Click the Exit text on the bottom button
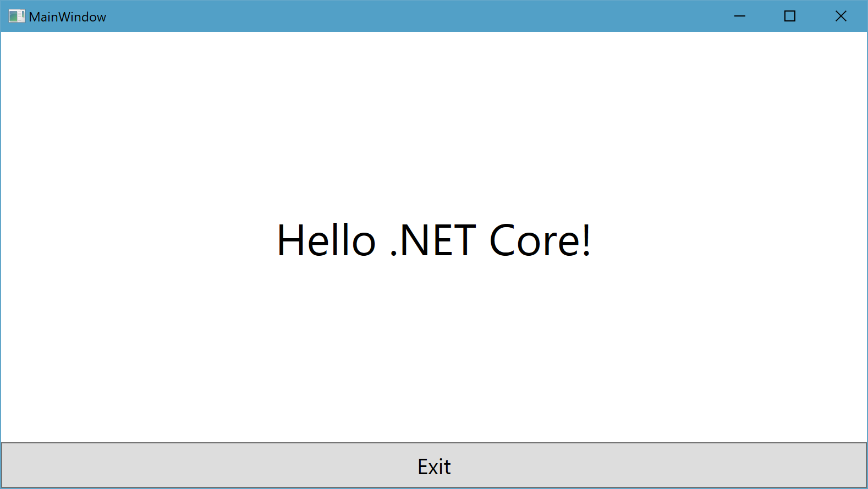Viewport: 868px width, 489px height. click(x=434, y=466)
